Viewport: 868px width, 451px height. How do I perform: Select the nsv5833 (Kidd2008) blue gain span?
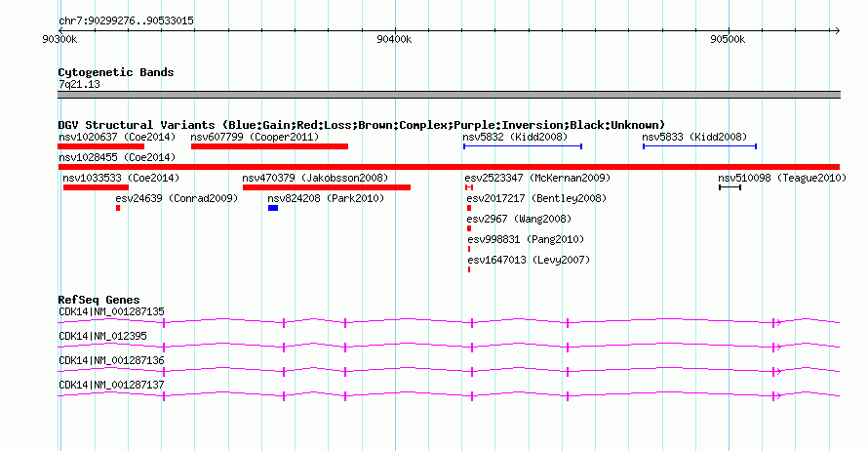699,146
